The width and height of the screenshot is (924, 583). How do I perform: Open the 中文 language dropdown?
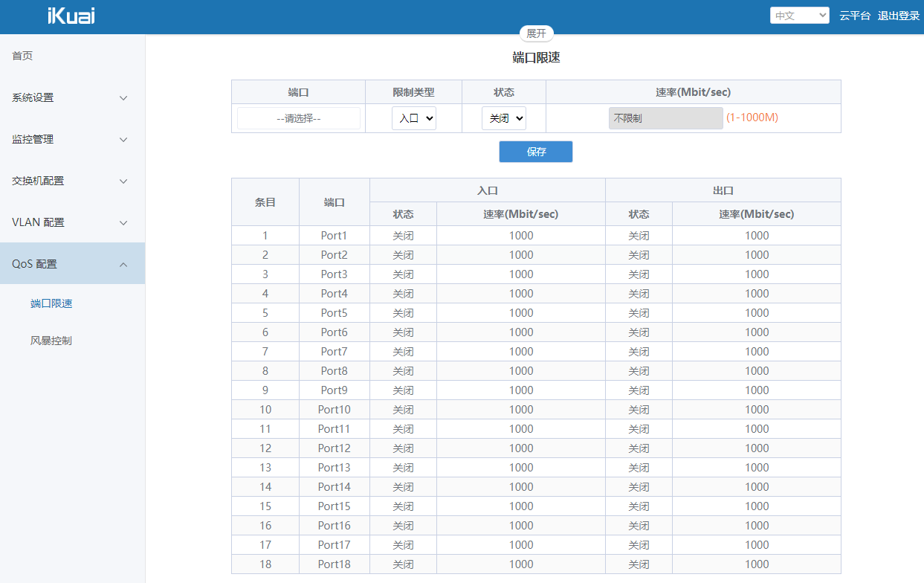[x=799, y=15]
